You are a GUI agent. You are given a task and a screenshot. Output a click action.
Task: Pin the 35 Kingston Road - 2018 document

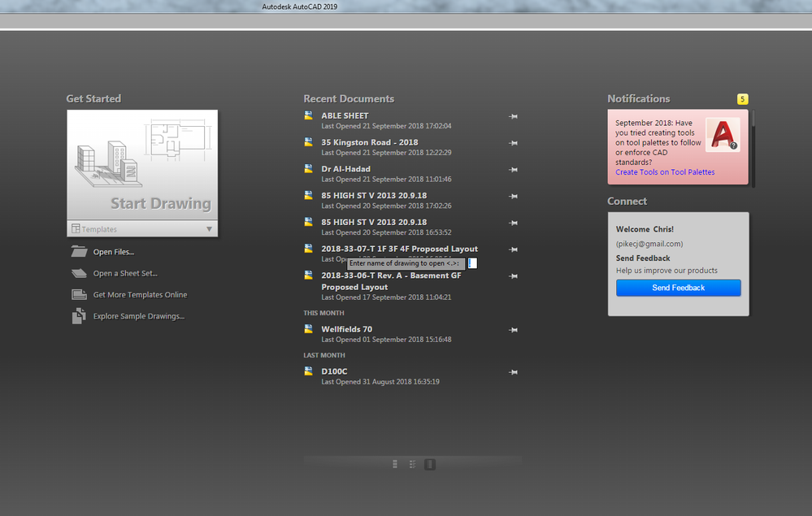pyautogui.click(x=513, y=143)
